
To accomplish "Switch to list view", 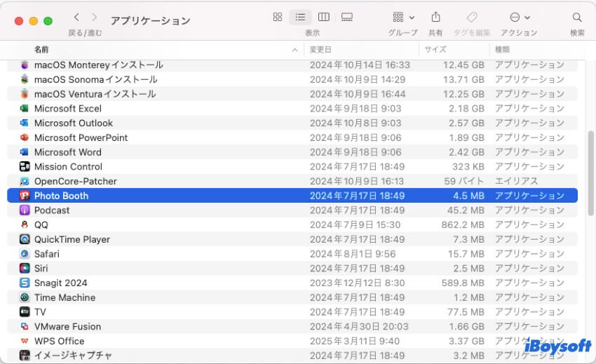I will coord(300,17).
